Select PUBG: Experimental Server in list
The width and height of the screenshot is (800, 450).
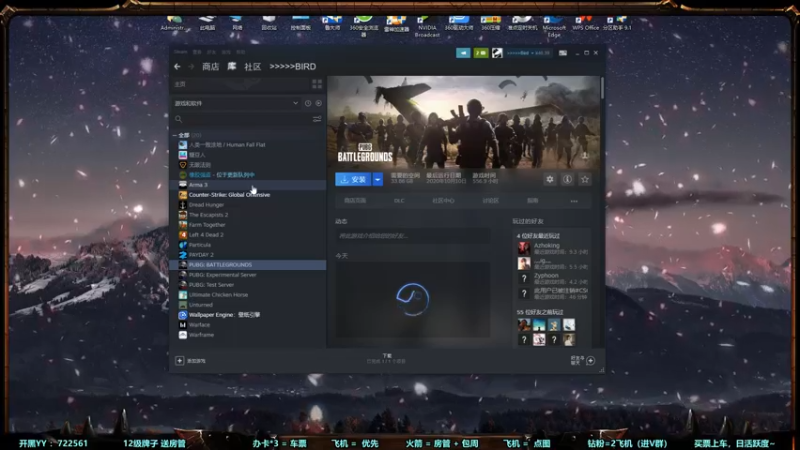click(248, 274)
